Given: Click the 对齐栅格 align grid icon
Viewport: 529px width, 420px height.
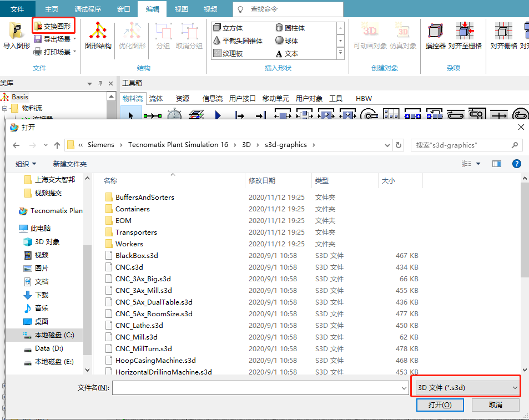Looking at the screenshot, I should coord(503,35).
